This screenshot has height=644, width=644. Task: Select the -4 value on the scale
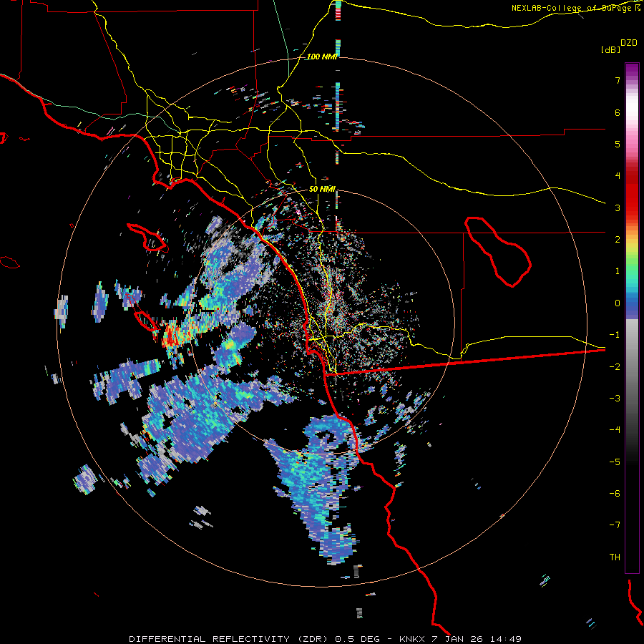[615, 430]
